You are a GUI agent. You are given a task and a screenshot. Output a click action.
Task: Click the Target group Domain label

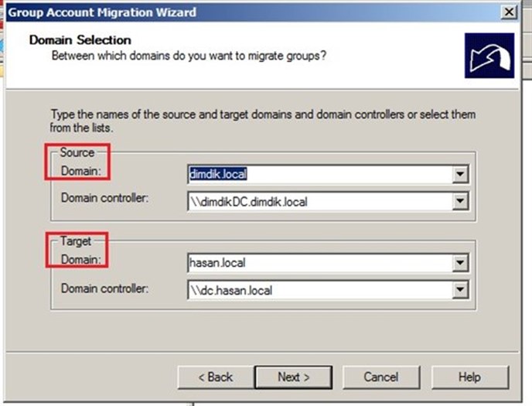[x=81, y=260]
